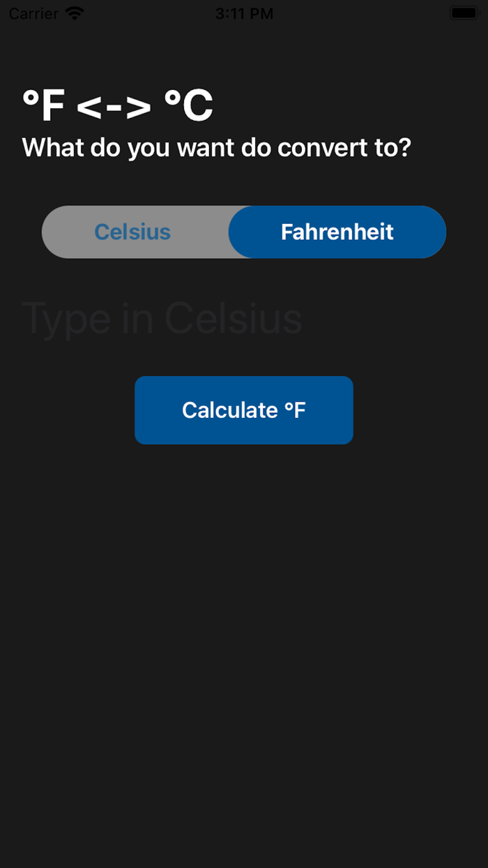Screen dimensions: 488x868
Task: Confirm conversion using the blue button
Action: pyautogui.click(x=244, y=410)
